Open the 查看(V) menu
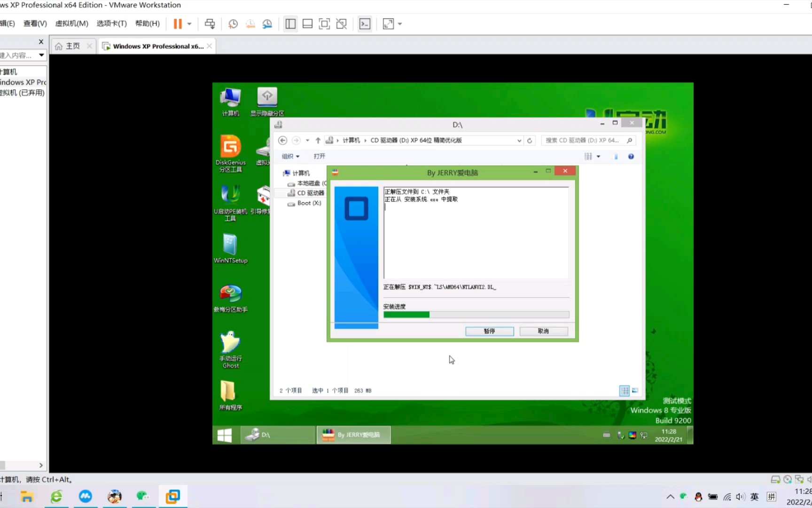Screen dimensions: 812x508 (35, 24)
